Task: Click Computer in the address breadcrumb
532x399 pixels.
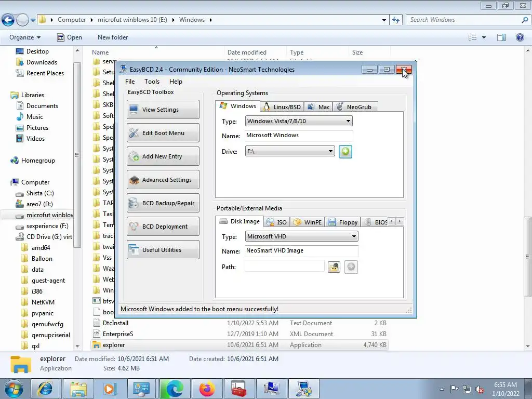Action: [x=72, y=20]
